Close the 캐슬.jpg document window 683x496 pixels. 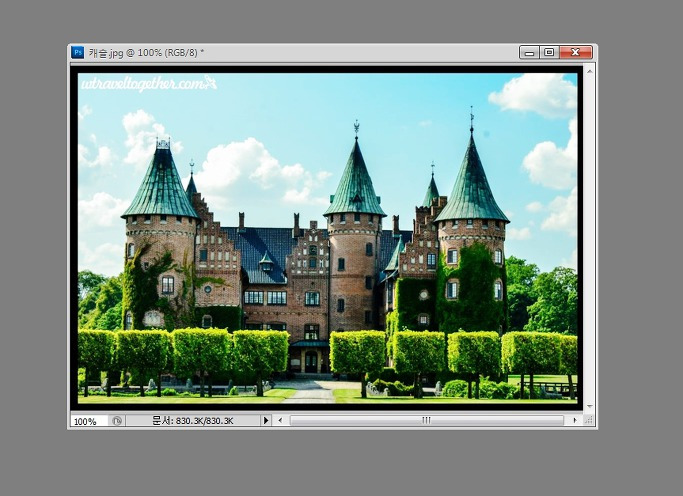(576, 53)
